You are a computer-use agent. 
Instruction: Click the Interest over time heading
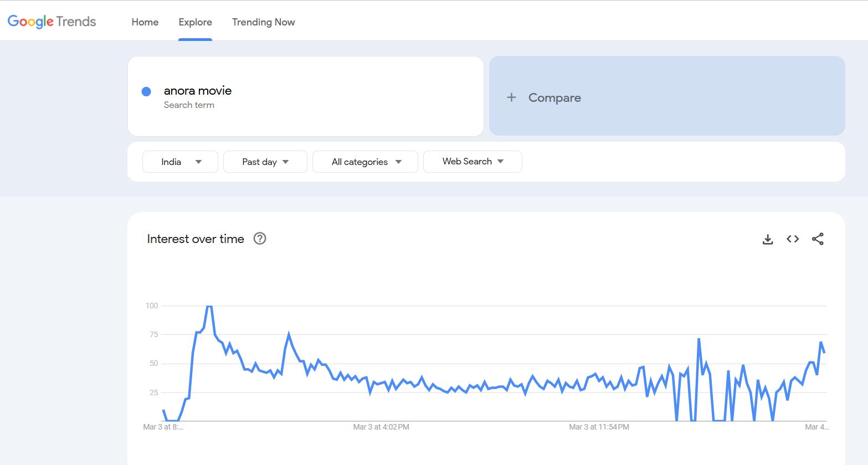[x=196, y=239]
